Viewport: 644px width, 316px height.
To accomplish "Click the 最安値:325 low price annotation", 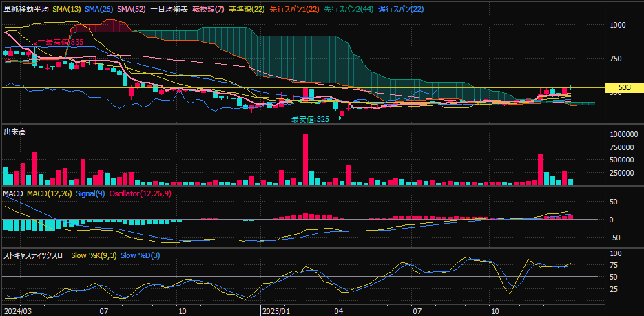I will pos(314,119).
